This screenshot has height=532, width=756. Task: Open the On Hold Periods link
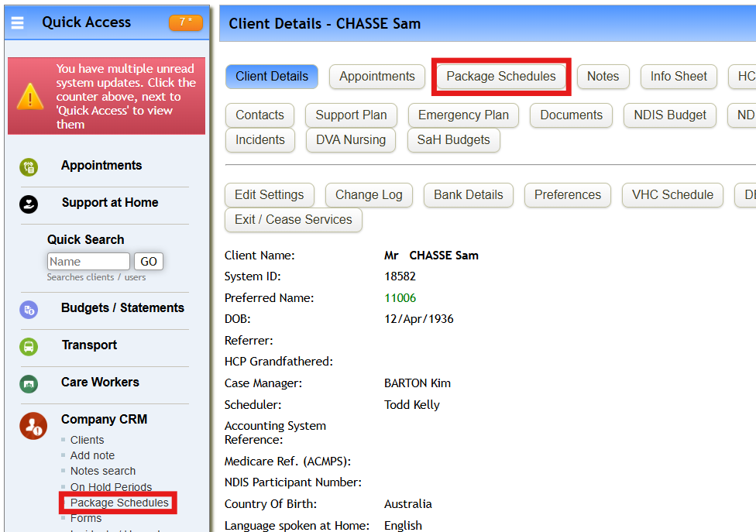click(111, 487)
